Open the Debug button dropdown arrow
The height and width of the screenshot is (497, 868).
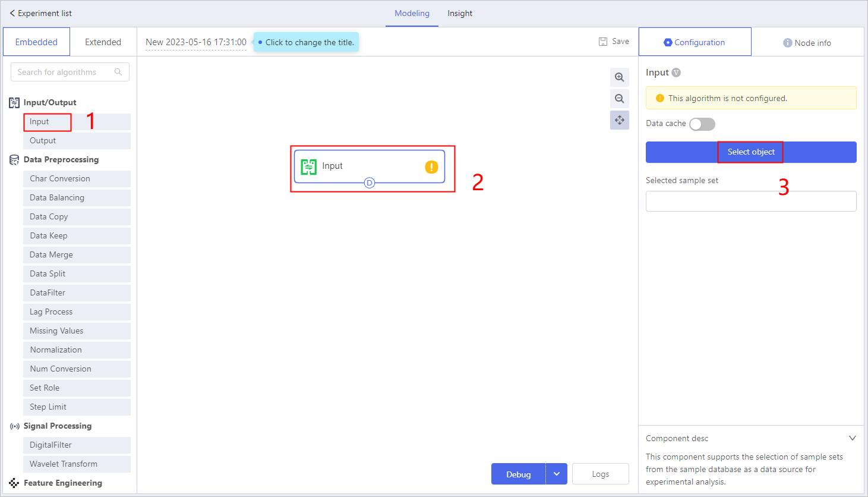click(557, 474)
